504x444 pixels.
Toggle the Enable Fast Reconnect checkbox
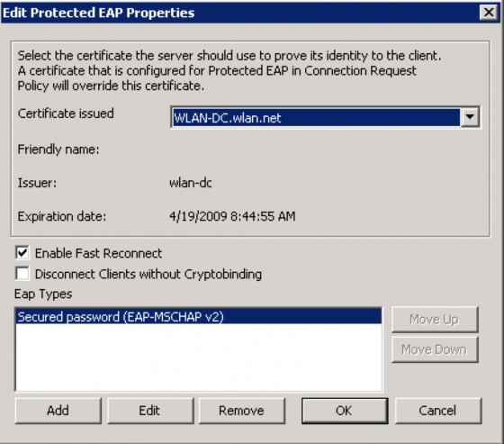click(x=22, y=253)
